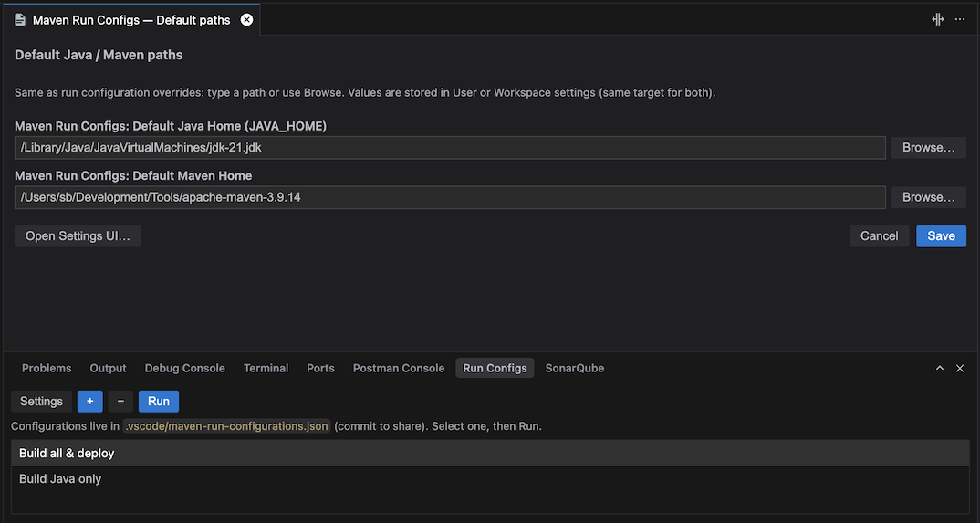This screenshot has width=980, height=523.
Task: Cancel the default paths changes
Action: point(880,236)
